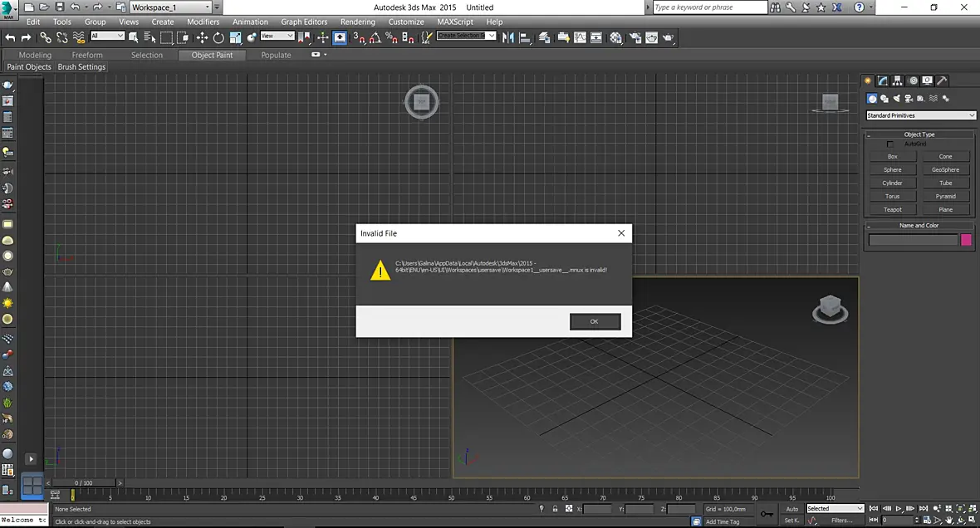Open the Schematic View icon

point(596,37)
